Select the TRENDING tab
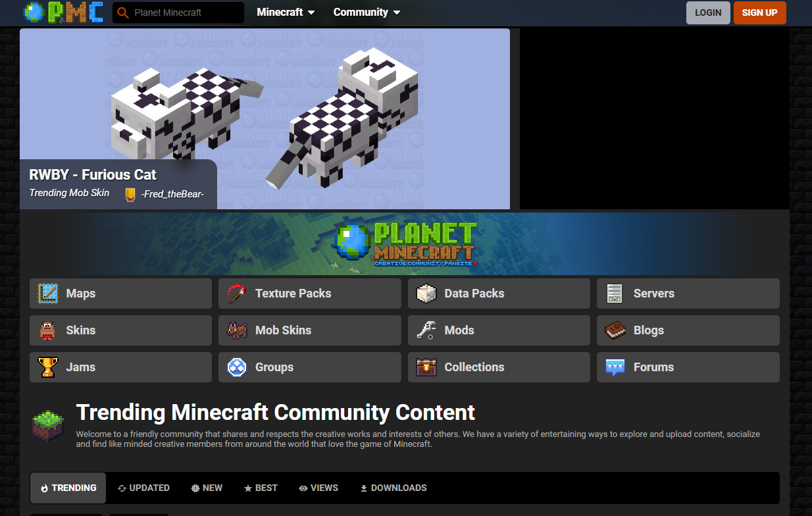Screen dimensions: 812x516 point(68,488)
